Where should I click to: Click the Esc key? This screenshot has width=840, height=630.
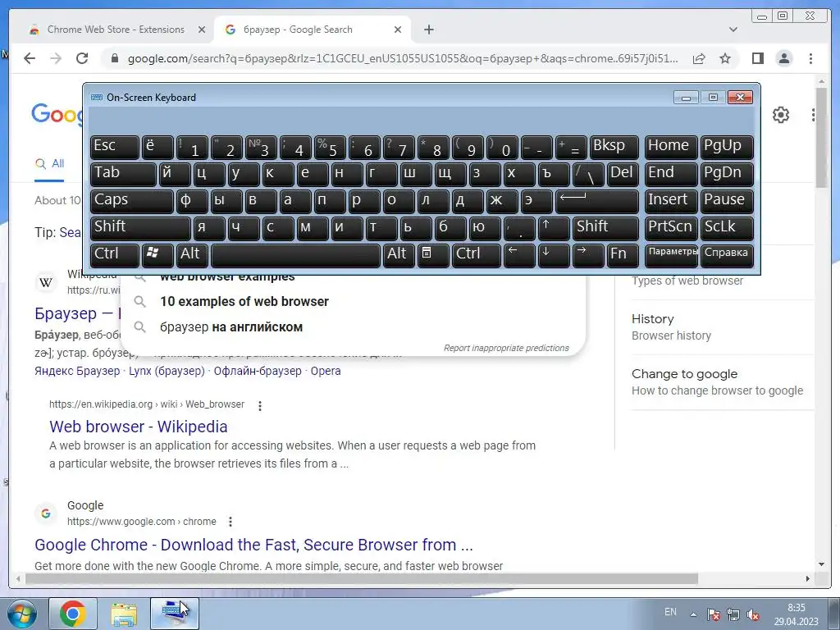pos(114,146)
